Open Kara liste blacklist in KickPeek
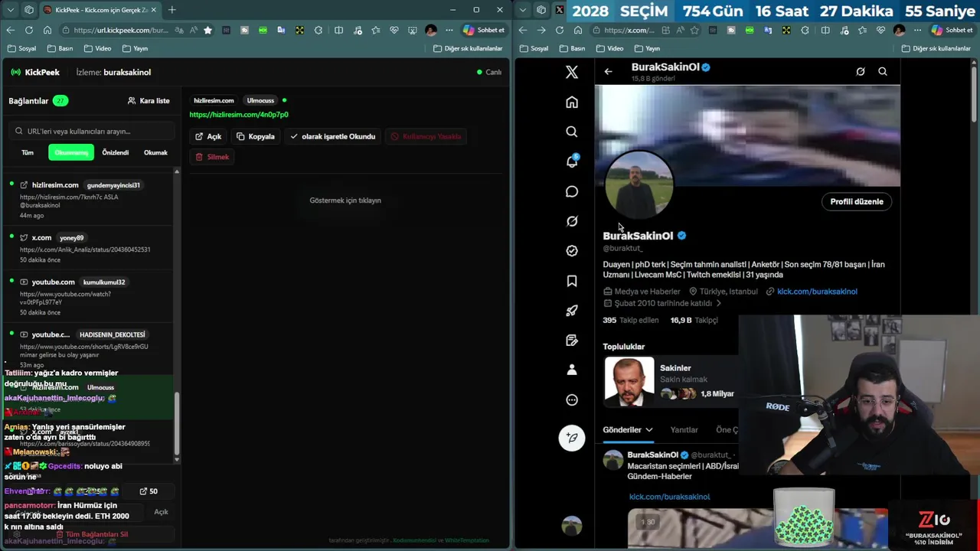980x551 pixels. 149,100
